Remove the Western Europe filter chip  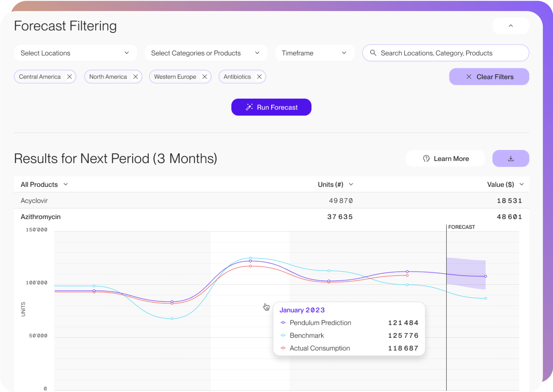(x=205, y=77)
